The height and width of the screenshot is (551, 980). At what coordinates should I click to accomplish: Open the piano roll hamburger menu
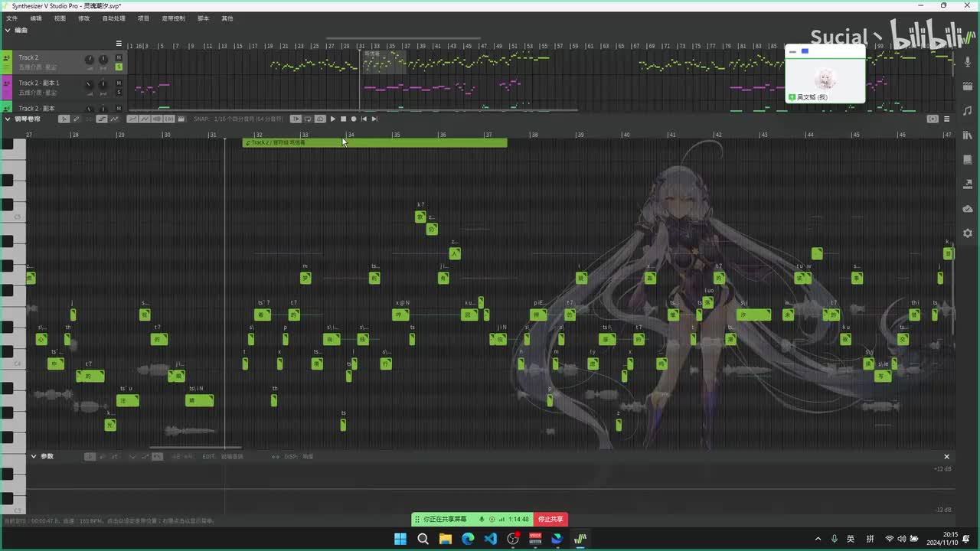point(946,119)
